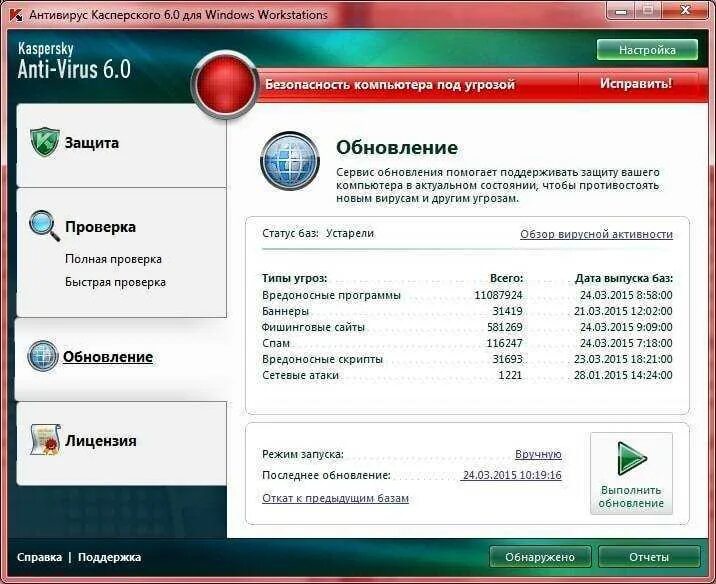The height and width of the screenshot is (584, 716).
Task: Click the Вредоносные программы row label
Action: (x=331, y=295)
